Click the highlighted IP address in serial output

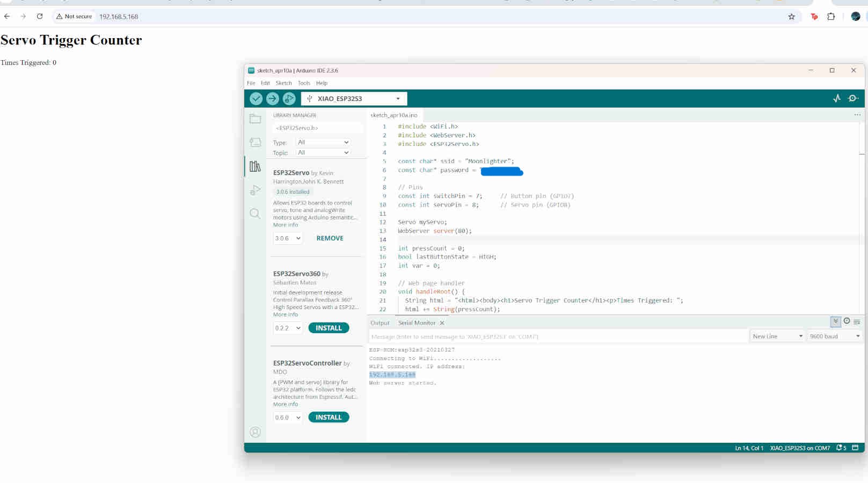click(x=392, y=375)
